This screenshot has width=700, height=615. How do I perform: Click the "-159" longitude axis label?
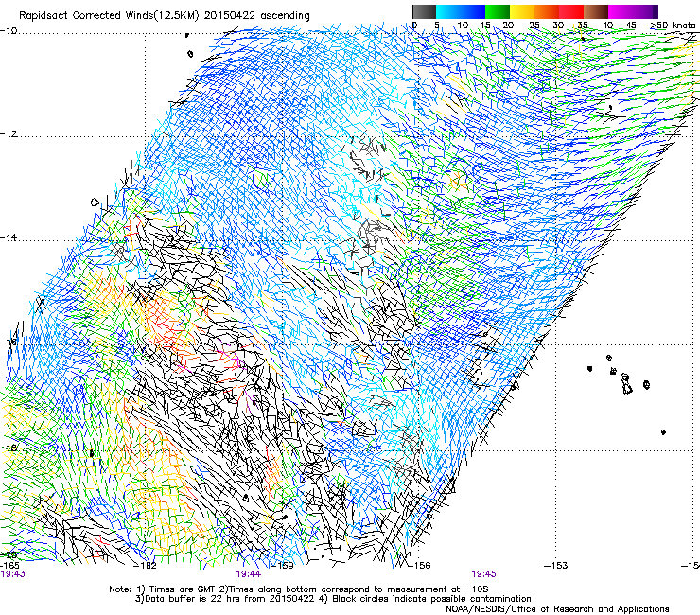[x=282, y=566]
